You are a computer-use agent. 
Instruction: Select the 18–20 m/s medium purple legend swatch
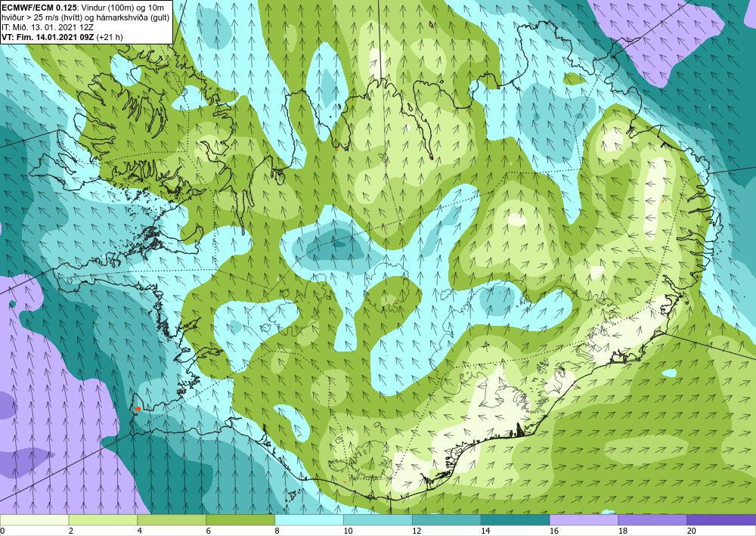(x=652, y=520)
